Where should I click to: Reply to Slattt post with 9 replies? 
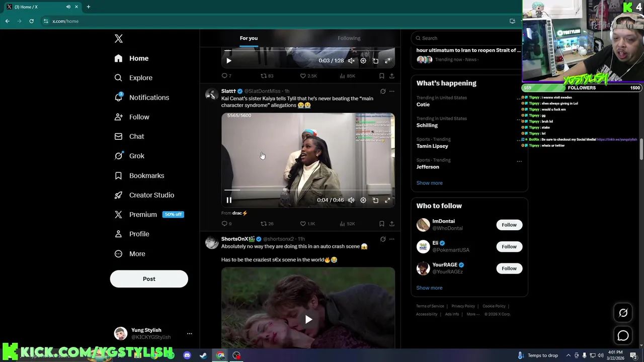pyautogui.click(x=226, y=224)
